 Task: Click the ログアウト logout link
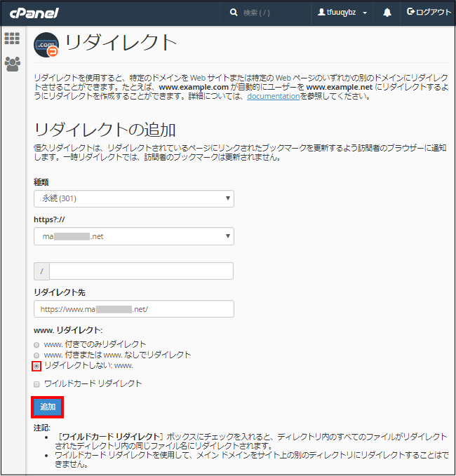click(429, 12)
